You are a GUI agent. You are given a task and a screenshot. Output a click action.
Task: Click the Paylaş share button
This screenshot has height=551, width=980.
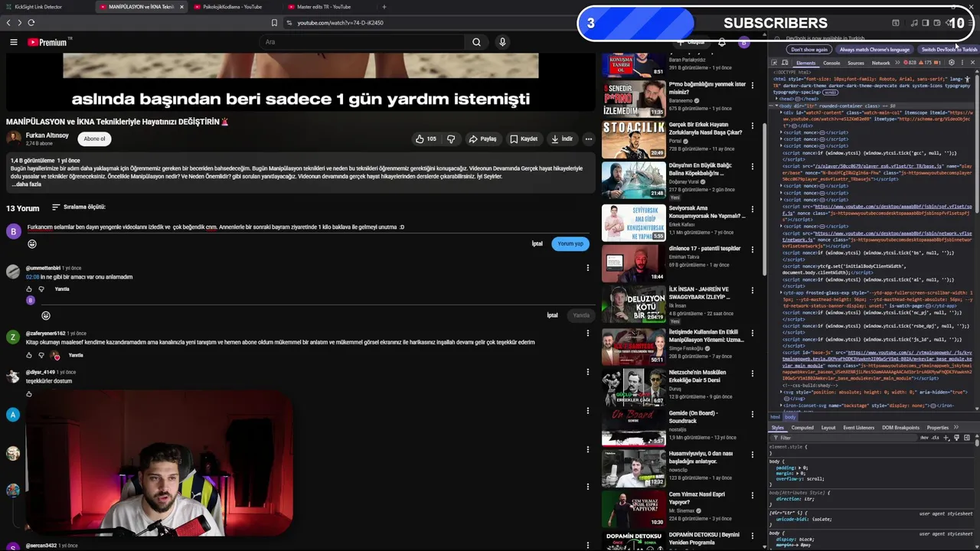(482, 139)
